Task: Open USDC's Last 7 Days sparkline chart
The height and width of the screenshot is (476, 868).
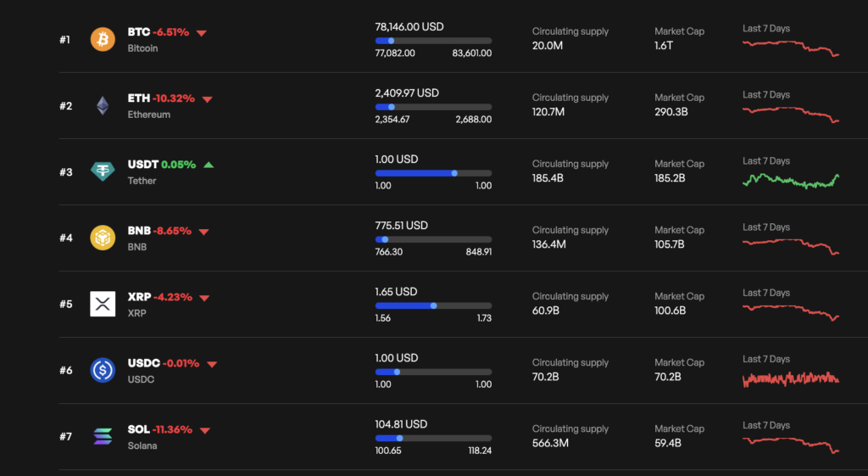Action: point(790,378)
